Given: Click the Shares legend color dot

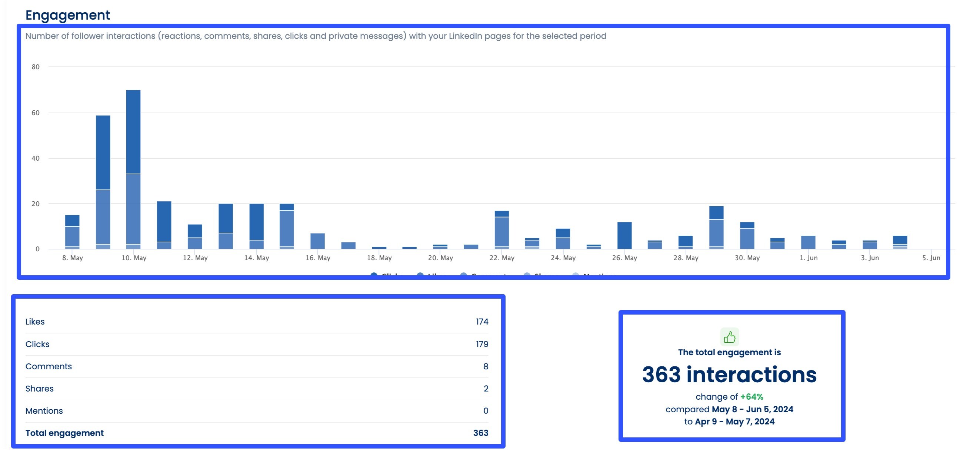Looking at the screenshot, I should click(x=527, y=275).
